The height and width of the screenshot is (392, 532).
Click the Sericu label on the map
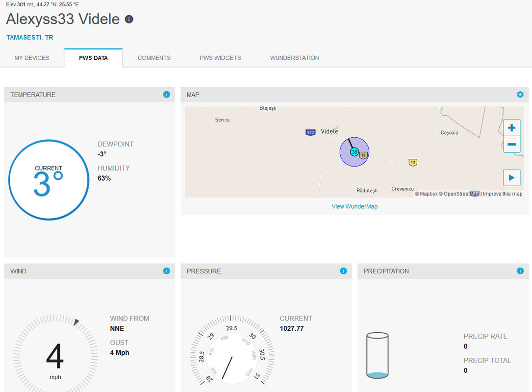(x=222, y=120)
